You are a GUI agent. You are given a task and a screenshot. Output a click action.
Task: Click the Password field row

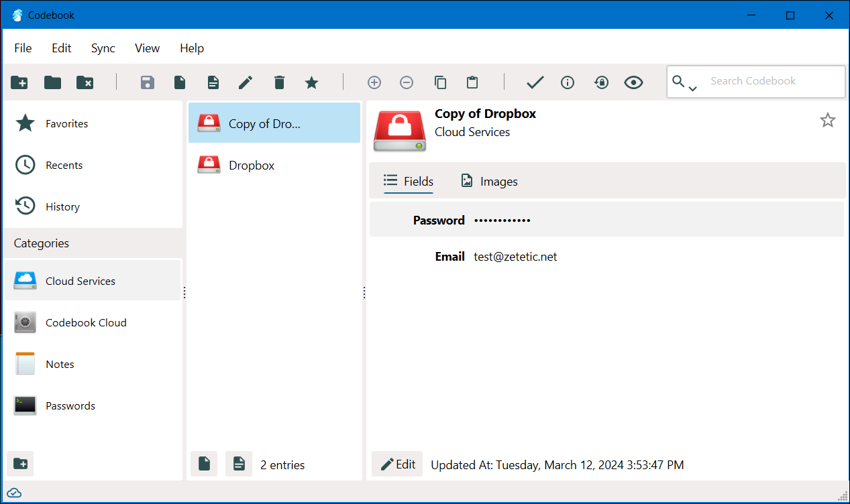coord(606,220)
